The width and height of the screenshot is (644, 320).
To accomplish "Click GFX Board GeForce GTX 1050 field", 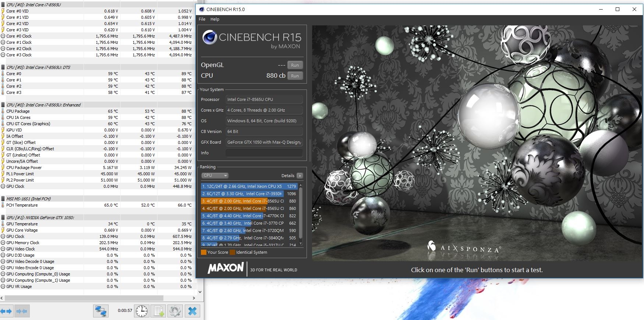I will pyautogui.click(x=264, y=142).
